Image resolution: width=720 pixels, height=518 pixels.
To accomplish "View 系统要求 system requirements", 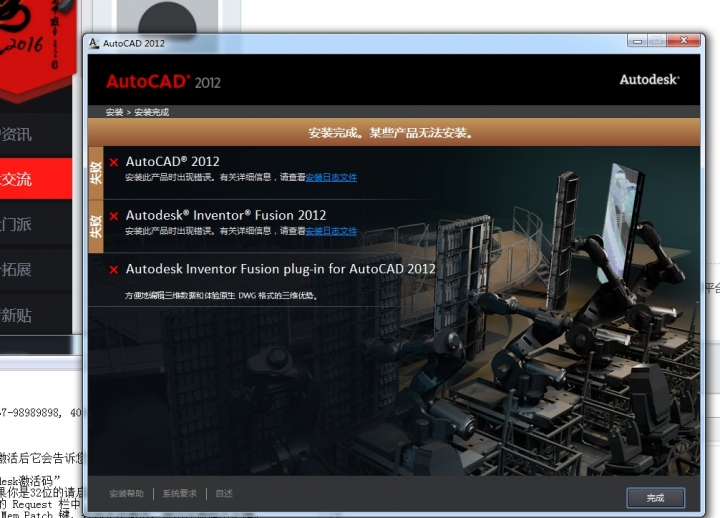I will coord(180,493).
